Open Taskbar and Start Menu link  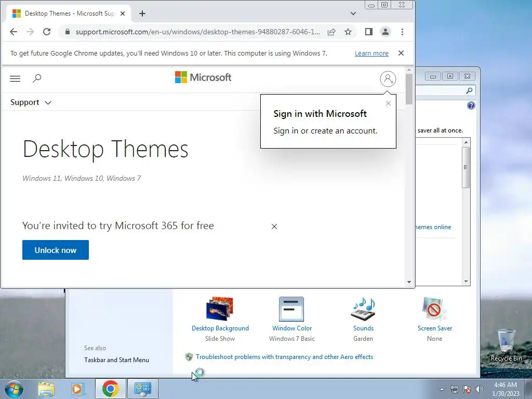pyautogui.click(x=116, y=360)
